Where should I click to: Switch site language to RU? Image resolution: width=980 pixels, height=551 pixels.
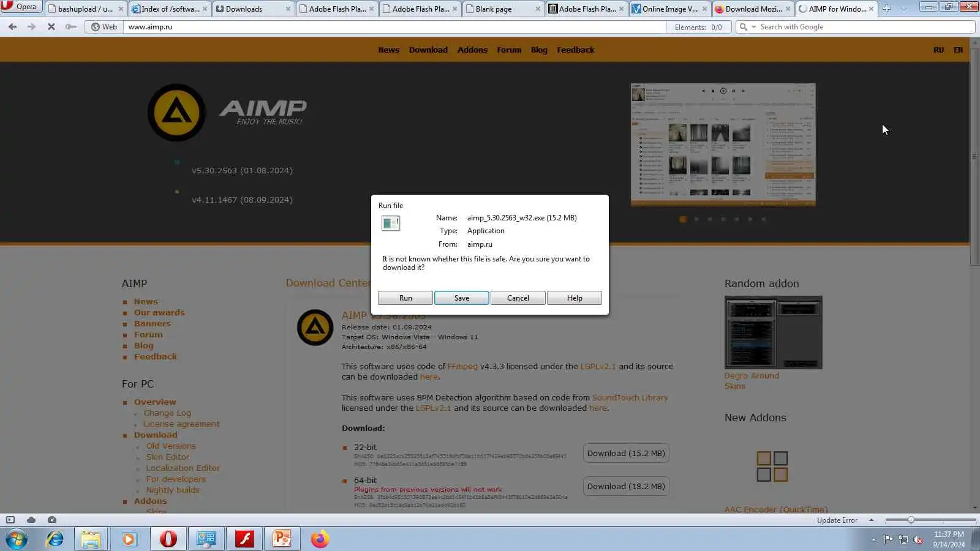point(938,50)
